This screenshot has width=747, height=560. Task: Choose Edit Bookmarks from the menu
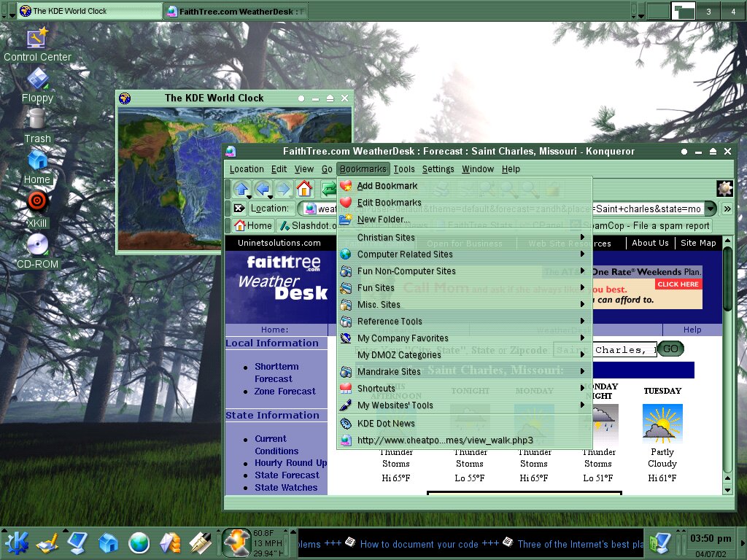point(465,203)
